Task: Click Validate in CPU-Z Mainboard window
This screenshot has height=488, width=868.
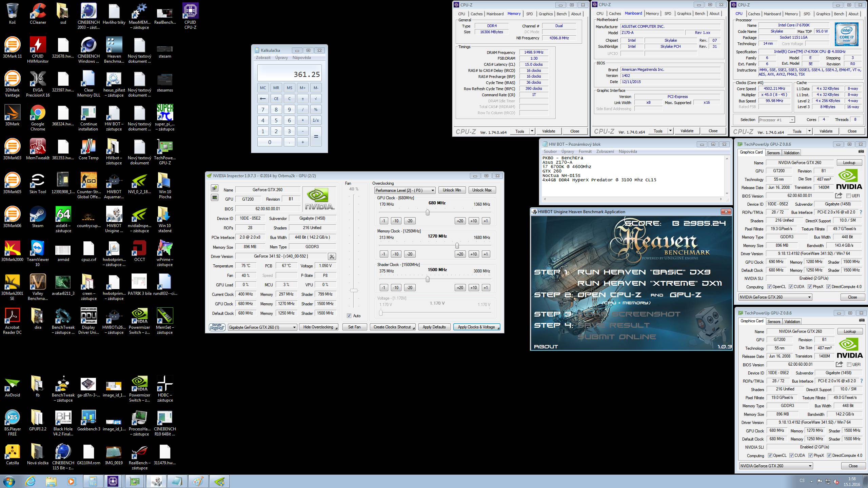Action: (x=687, y=131)
